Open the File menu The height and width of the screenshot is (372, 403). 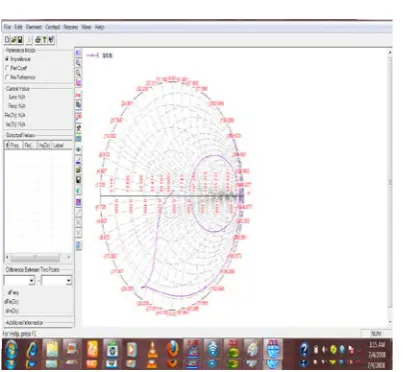[8, 27]
